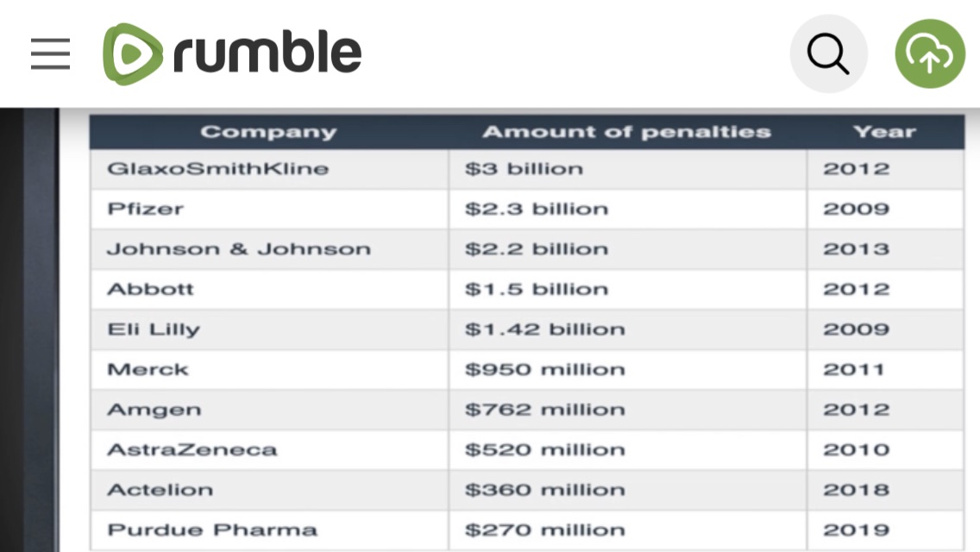Click the Year column header
Viewport: 980px width, 552px height.
coord(884,132)
